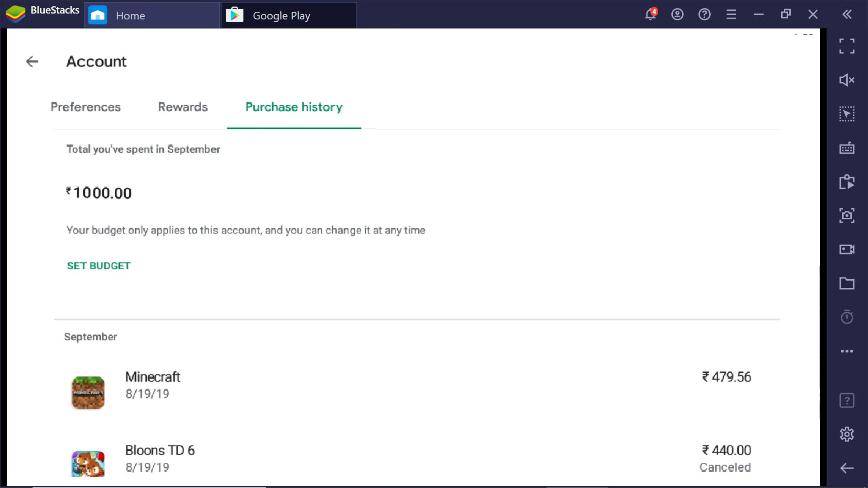Open the account profile icon
868x488 pixels.
[x=677, y=14]
